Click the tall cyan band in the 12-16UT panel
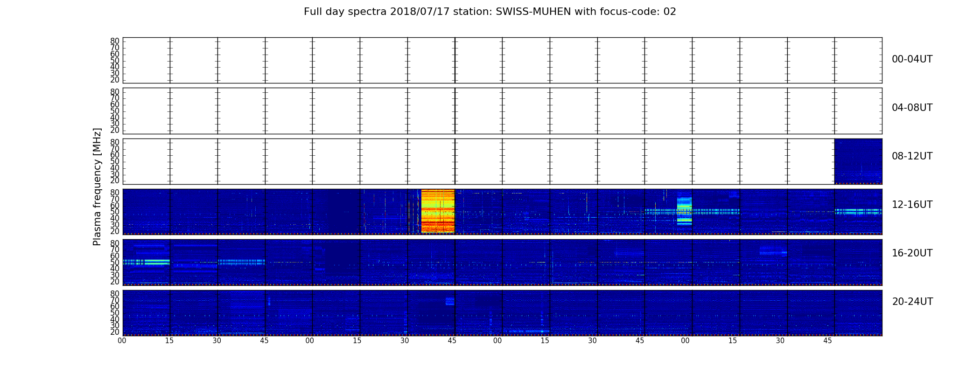980x373 pixels. click(684, 211)
